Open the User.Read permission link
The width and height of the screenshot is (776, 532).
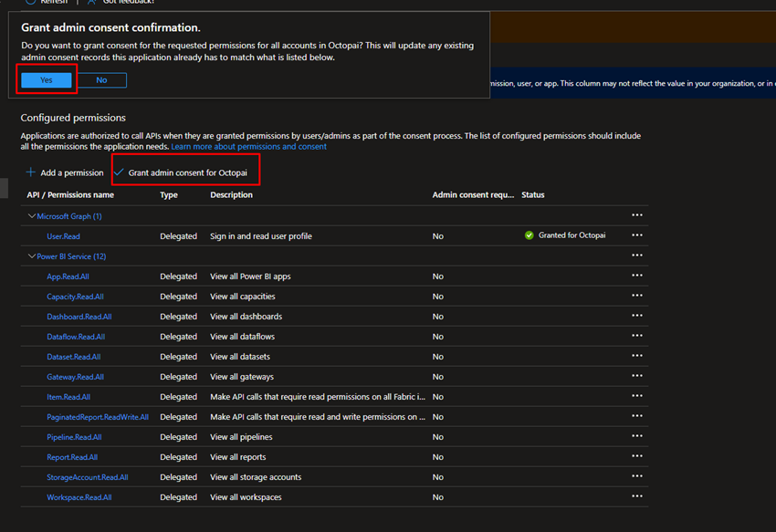click(63, 236)
